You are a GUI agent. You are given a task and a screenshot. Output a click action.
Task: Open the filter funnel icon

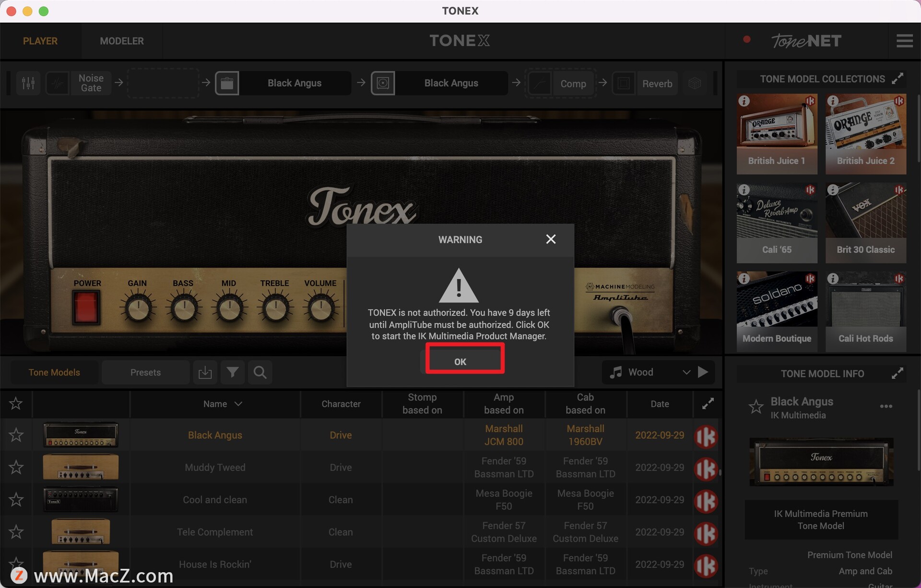click(x=232, y=372)
